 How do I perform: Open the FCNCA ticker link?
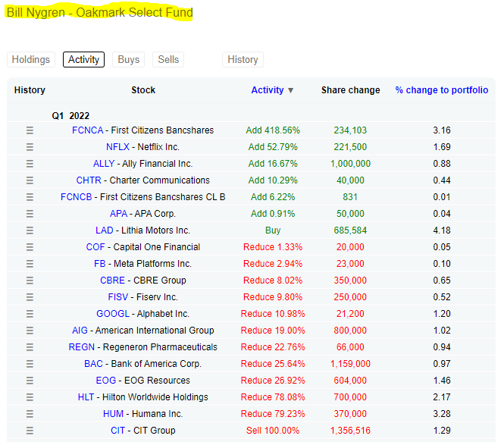tap(87, 130)
